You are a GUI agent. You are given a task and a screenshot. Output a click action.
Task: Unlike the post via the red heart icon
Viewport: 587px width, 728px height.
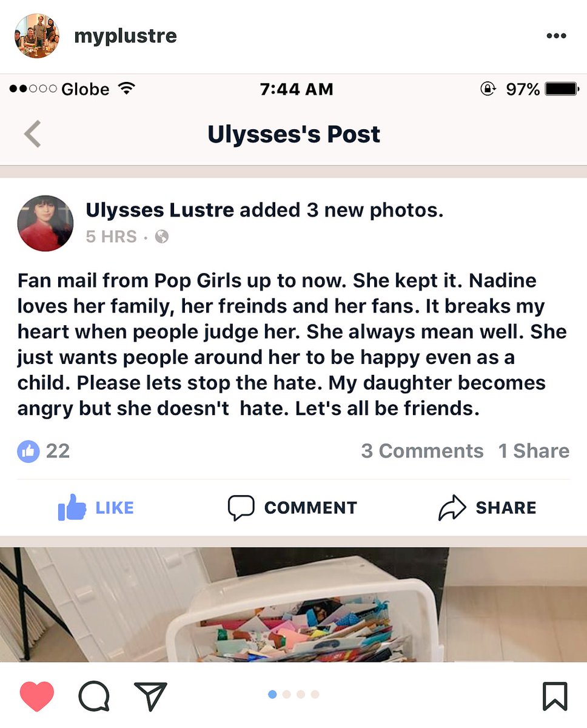tap(37, 696)
